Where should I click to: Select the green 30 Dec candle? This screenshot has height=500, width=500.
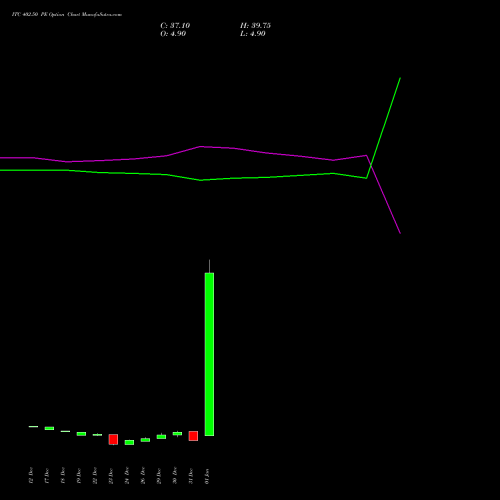pyautogui.click(x=177, y=434)
